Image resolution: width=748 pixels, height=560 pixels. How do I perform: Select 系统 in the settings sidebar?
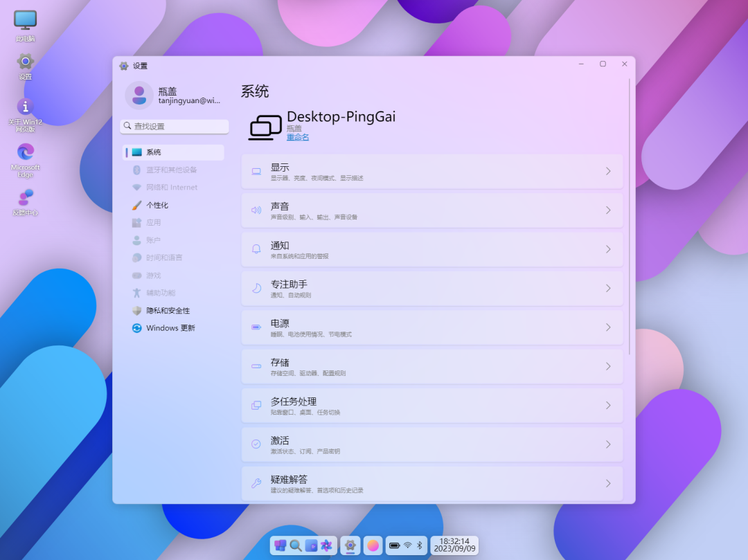coord(174,152)
